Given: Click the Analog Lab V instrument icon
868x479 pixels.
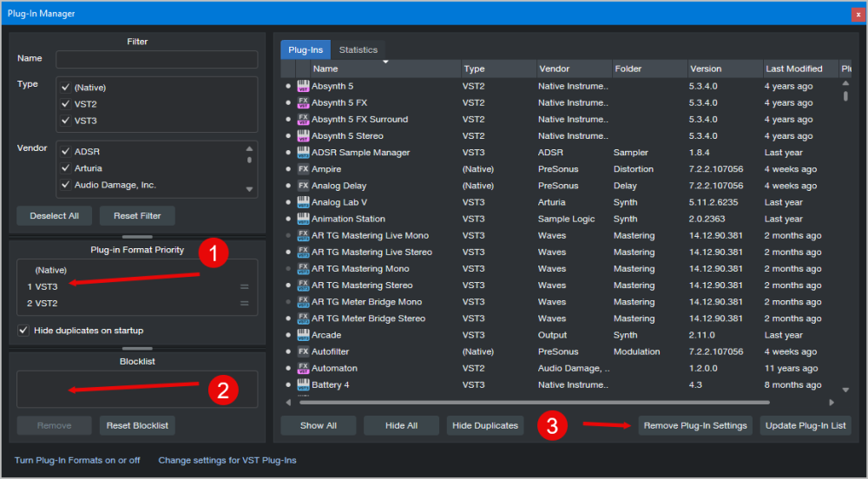Looking at the screenshot, I should click(x=303, y=202).
